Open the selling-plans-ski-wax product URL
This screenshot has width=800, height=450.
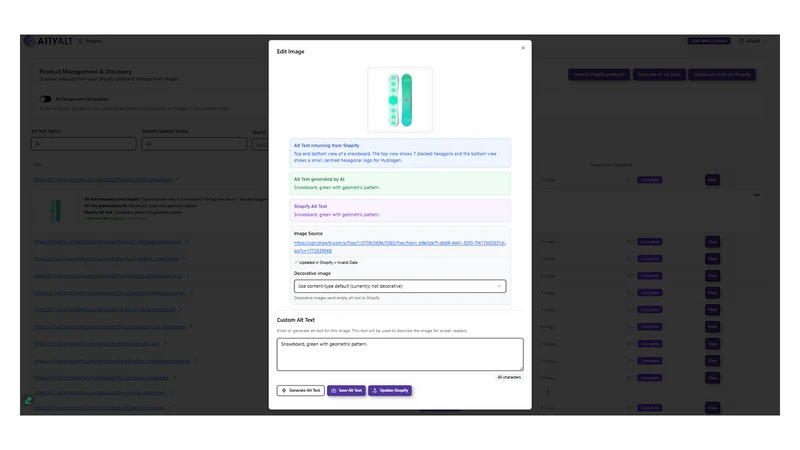96,344
